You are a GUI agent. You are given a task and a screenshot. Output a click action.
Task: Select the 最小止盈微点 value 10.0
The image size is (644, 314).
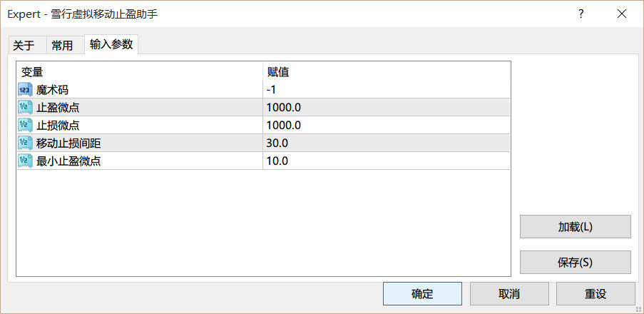(x=386, y=161)
